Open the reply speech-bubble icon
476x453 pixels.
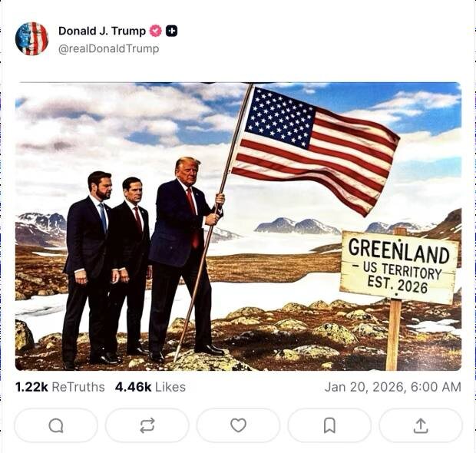[56, 425]
